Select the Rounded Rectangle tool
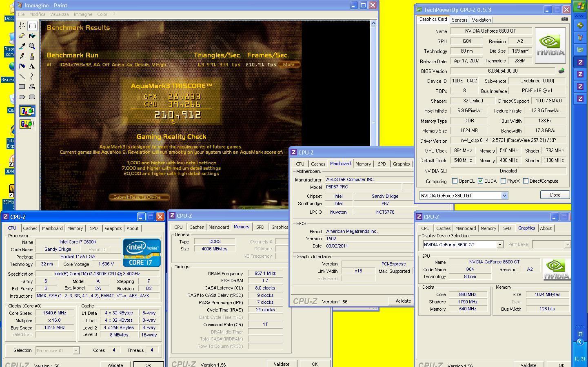 tap(32, 97)
